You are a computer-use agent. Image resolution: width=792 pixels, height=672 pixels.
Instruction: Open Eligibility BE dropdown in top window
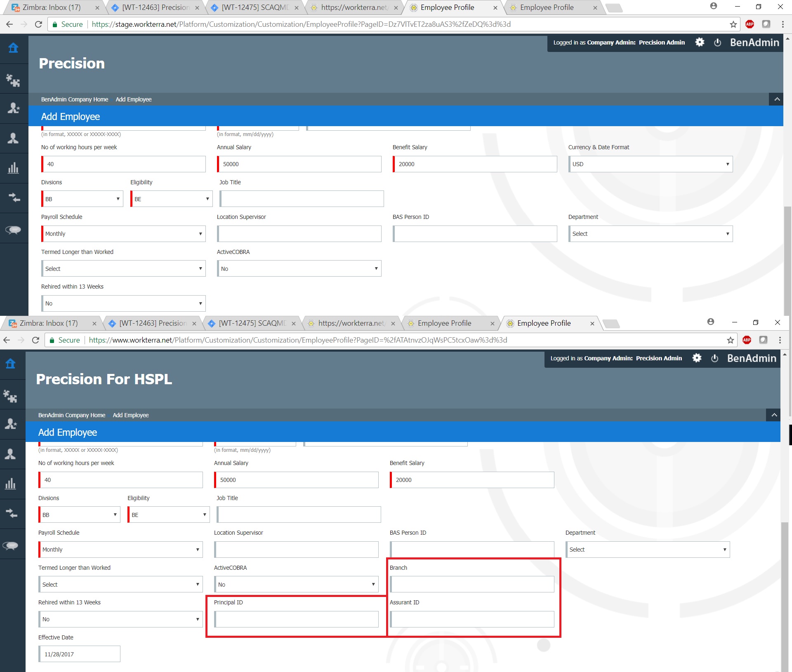coord(171,199)
